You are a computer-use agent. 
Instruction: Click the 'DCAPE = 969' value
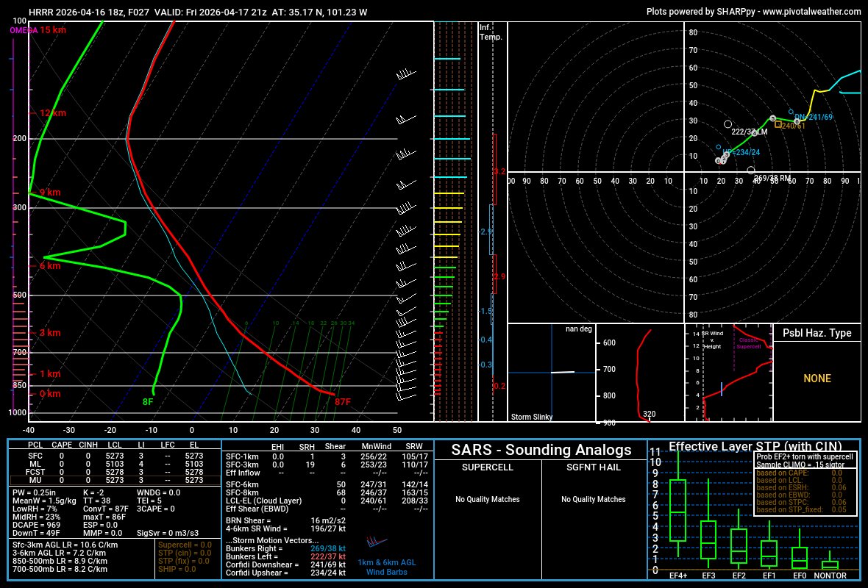(x=37, y=525)
